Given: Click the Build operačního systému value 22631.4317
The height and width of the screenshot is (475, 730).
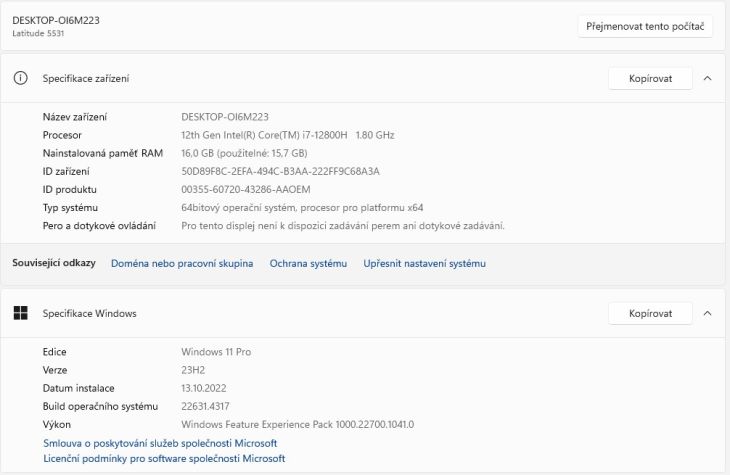Looking at the screenshot, I should (205, 406).
